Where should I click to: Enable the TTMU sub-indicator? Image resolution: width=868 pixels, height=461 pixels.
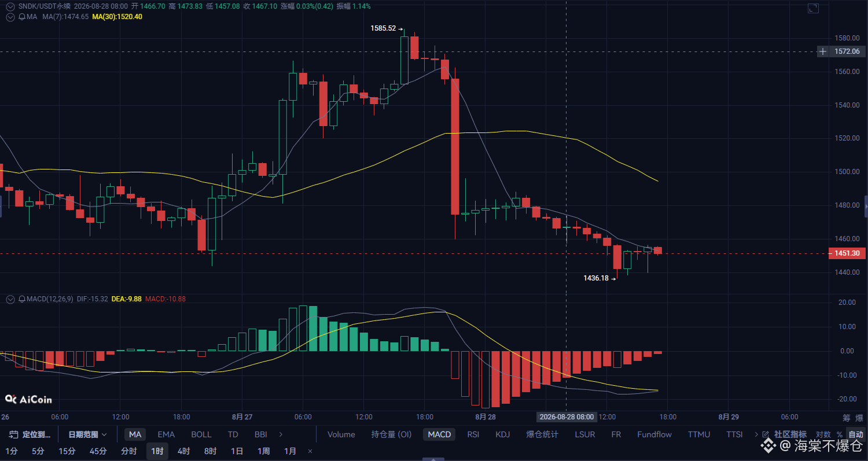[x=700, y=434]
